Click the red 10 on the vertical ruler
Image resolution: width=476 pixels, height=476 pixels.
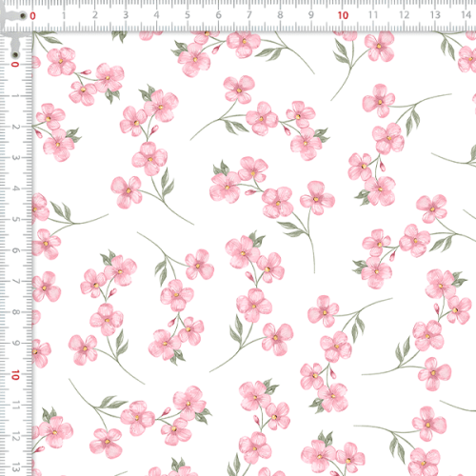click(x=15, y=375)
